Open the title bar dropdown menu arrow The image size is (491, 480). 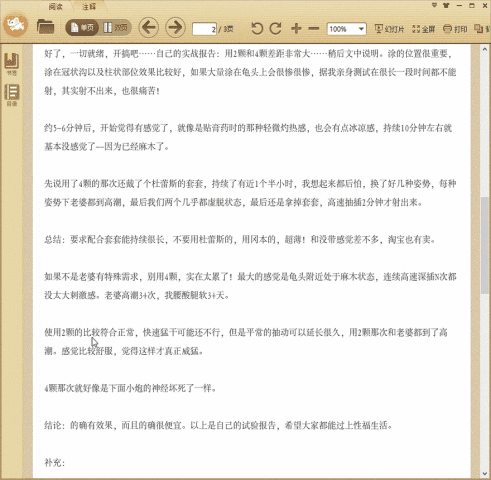(434, 5)
